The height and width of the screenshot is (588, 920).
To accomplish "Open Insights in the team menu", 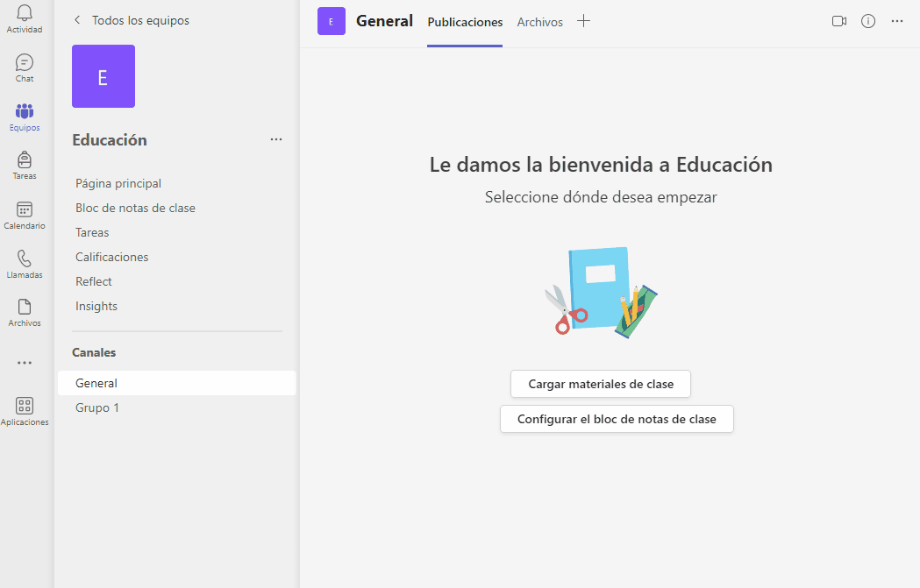I will [96, 307].
